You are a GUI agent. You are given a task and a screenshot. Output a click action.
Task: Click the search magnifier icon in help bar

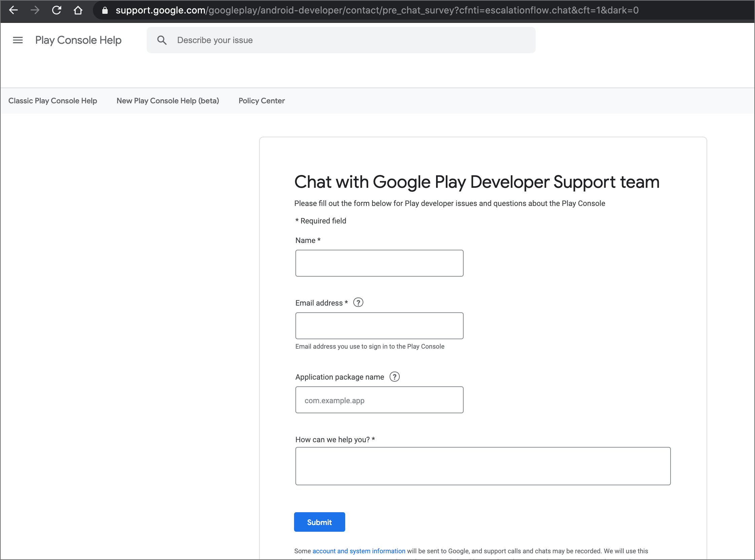[162, 40]
